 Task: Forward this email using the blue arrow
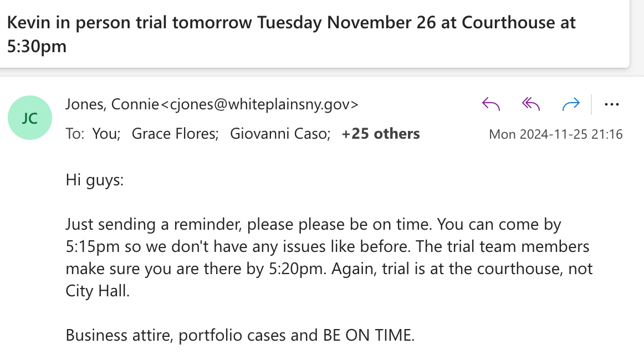571,104
